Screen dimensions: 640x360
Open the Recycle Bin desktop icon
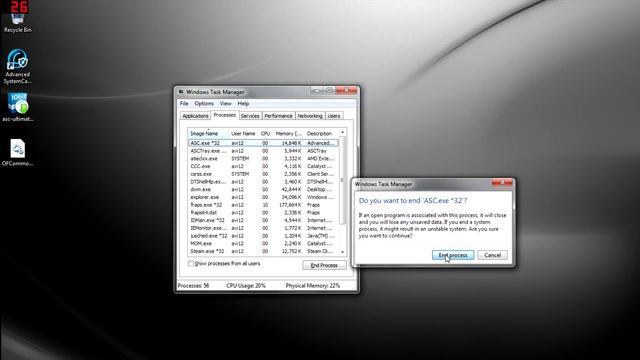pos(18,21)
